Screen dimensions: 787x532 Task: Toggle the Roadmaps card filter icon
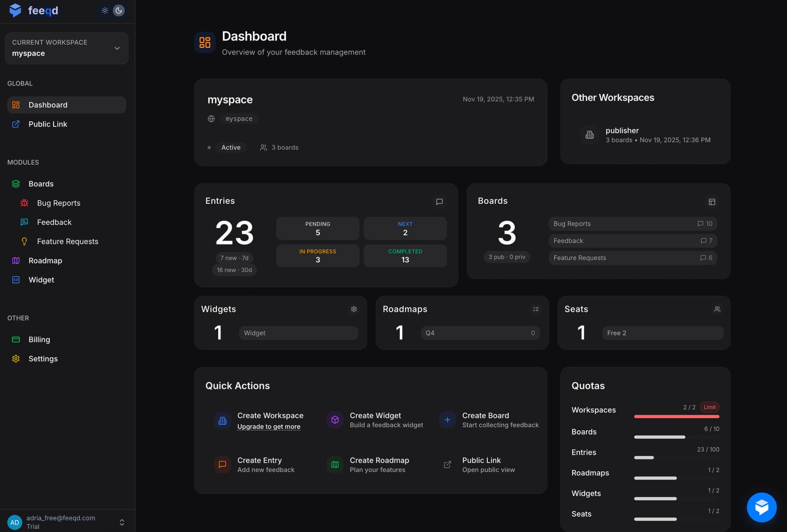[x=536, y=309]
